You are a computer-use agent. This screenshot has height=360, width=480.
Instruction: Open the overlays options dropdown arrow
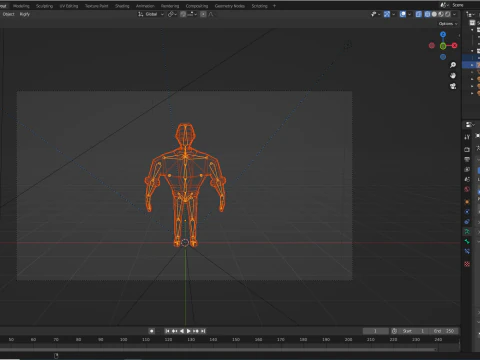click(x=409, y=14)
